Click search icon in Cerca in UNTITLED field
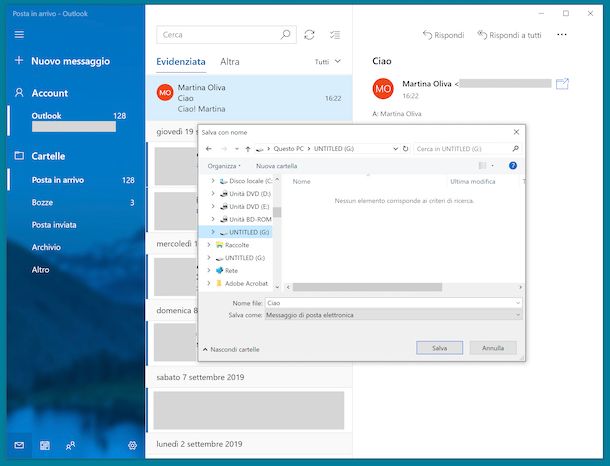This screenshot has height=466, width=610. coord(515,149)
